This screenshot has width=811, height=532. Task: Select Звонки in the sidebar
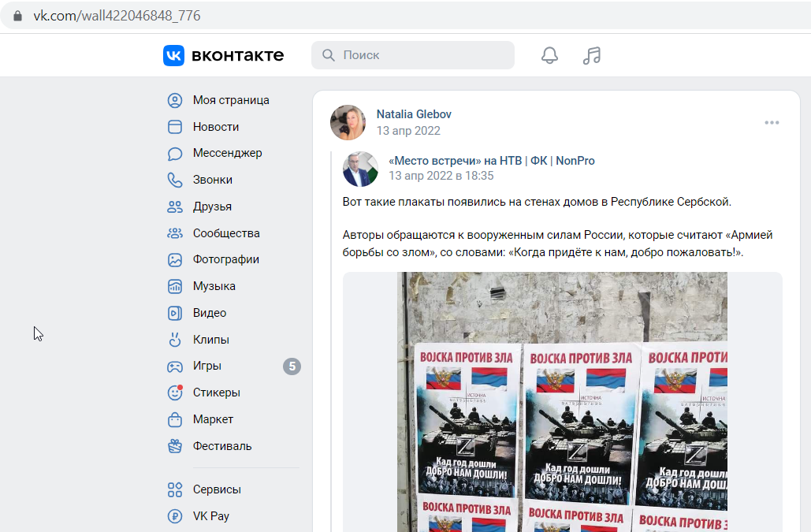click(213, 180)
